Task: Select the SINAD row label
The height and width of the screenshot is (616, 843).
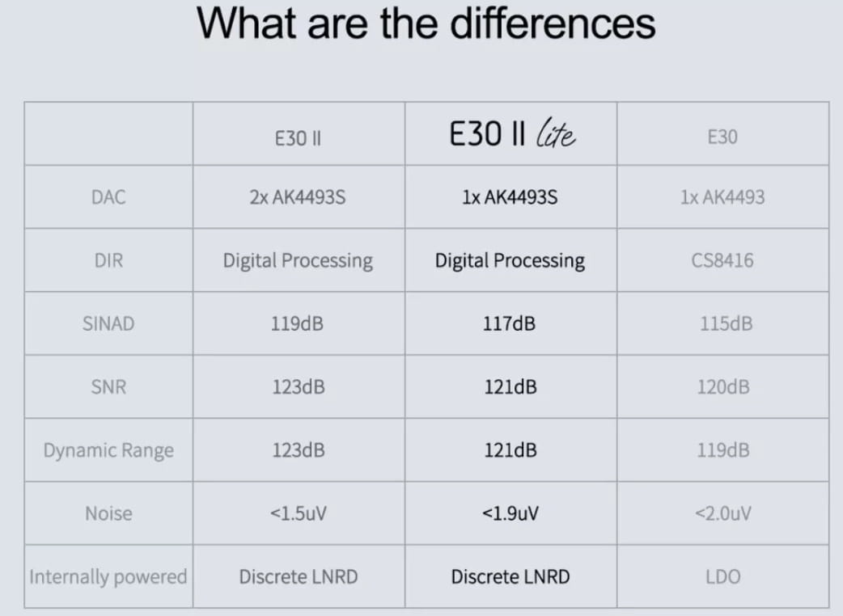Action: point(109,324)
